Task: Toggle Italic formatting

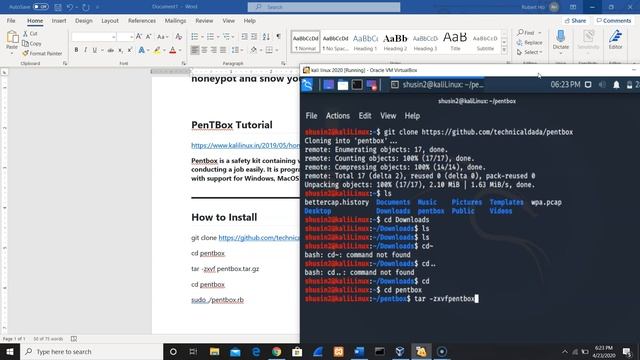Action: pyautogui.click(x=85, y=50)
